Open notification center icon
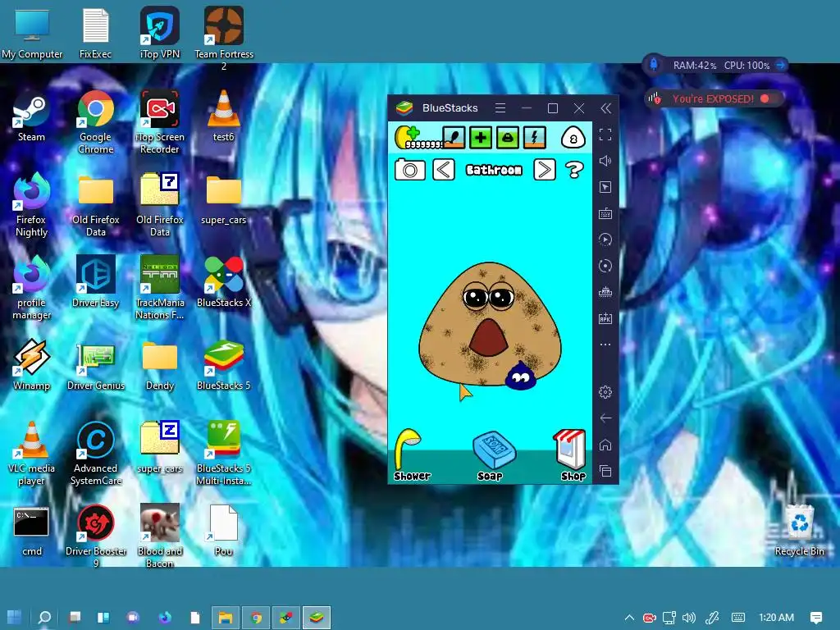 [816, 618]
